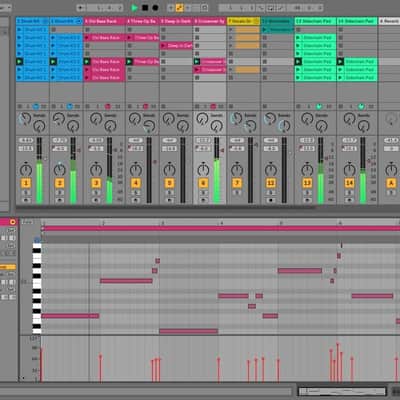
Task: Click track 1 clip stop square below slots
Action: (20, 107)
